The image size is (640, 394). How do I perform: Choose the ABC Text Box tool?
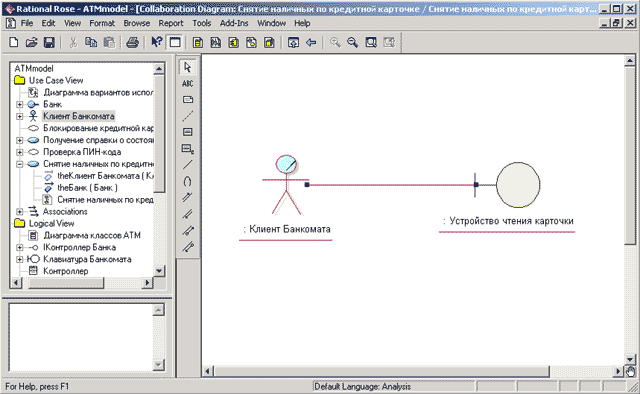tap(187, 84)
